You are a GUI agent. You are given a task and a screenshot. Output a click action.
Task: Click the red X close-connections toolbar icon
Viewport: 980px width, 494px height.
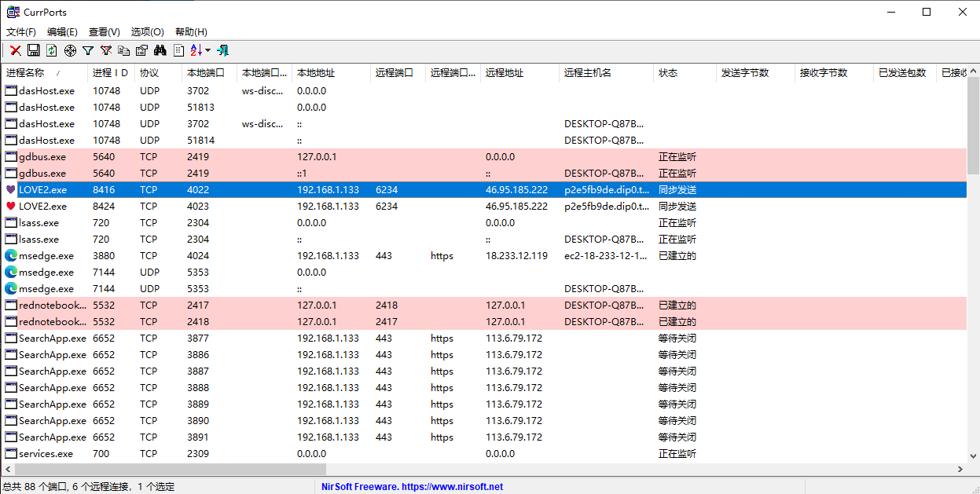tap(15, 50)
